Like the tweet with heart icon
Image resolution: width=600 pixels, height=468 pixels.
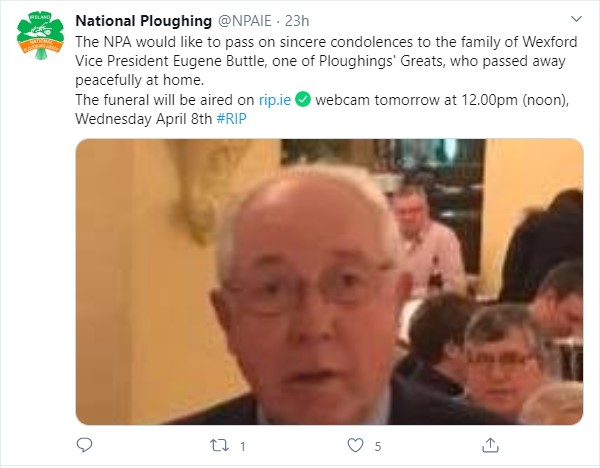pyautogui.click(x=355, y=445)
